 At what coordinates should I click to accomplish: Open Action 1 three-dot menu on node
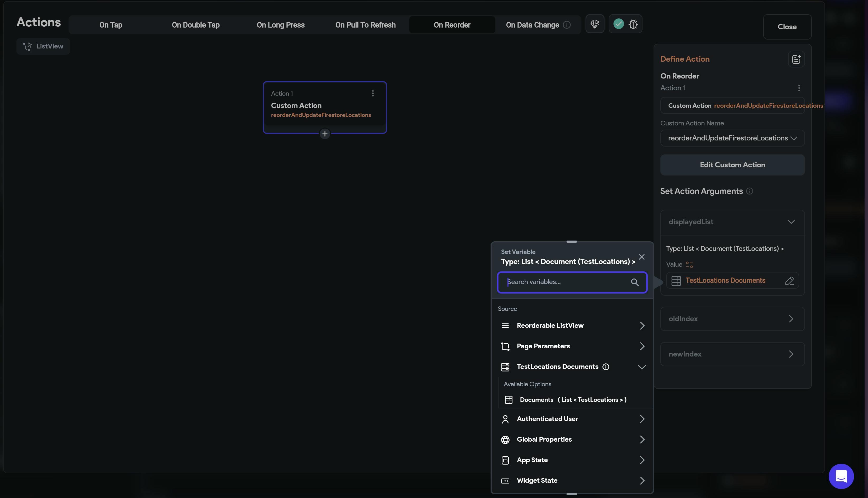tap(373, 93)
